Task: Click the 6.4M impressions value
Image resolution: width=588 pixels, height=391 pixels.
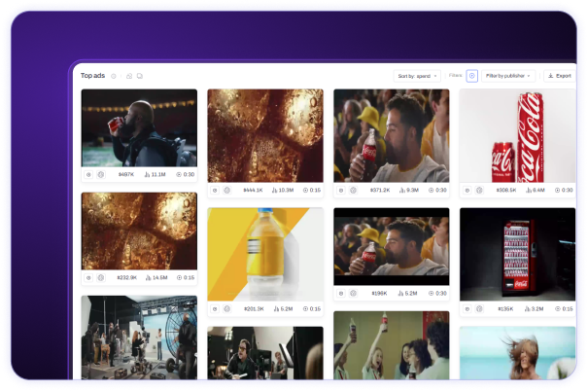Action: [538, 191]
